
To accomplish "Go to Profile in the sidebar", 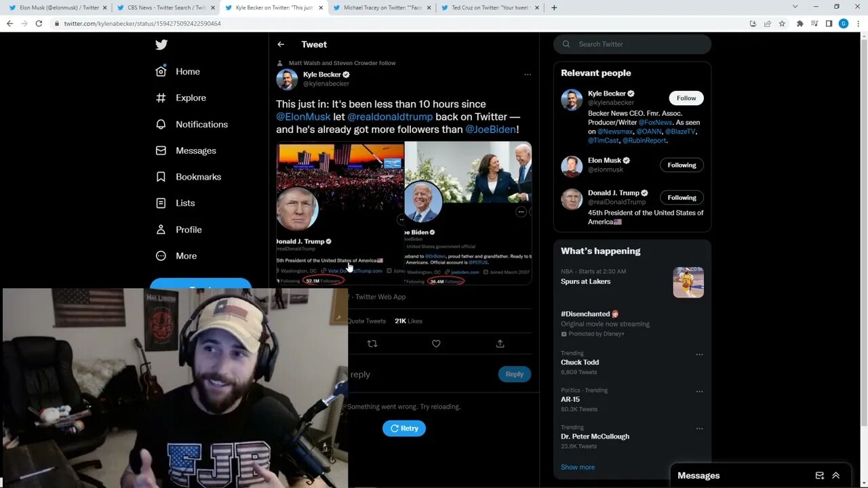I will pyautogui.click(x=178, y=229).
